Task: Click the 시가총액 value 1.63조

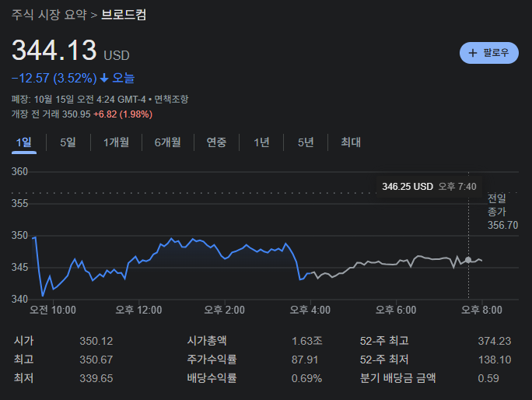Action: [x=307, y=341]
